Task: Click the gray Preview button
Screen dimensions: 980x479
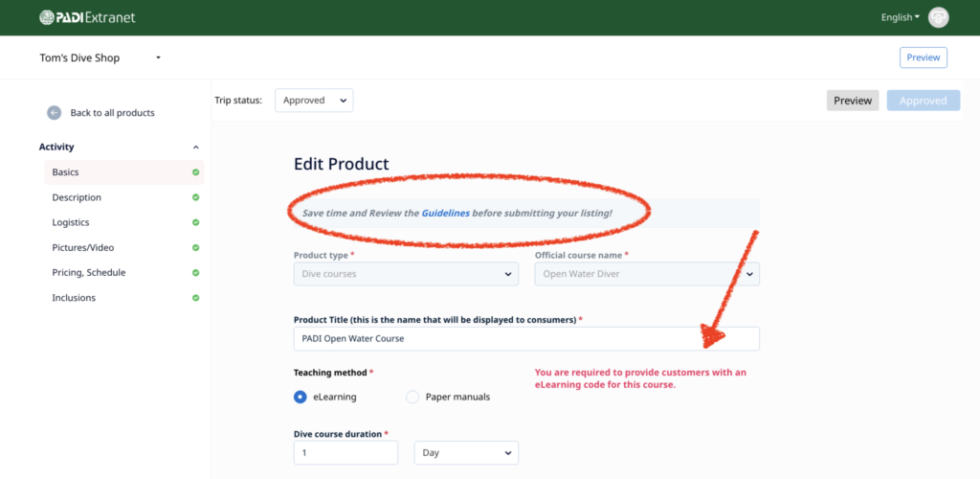Action: [852, 101]
